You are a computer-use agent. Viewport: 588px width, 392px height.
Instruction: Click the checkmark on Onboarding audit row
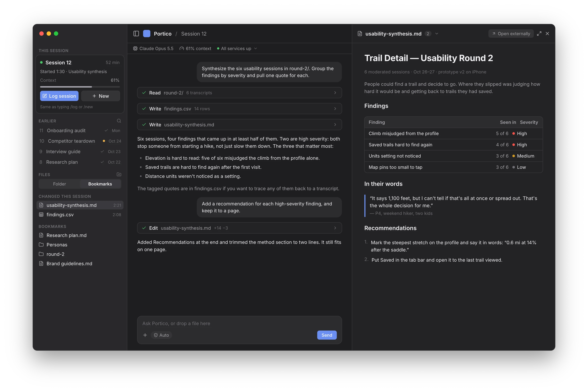pyautogui.click(x=106, y=131)
